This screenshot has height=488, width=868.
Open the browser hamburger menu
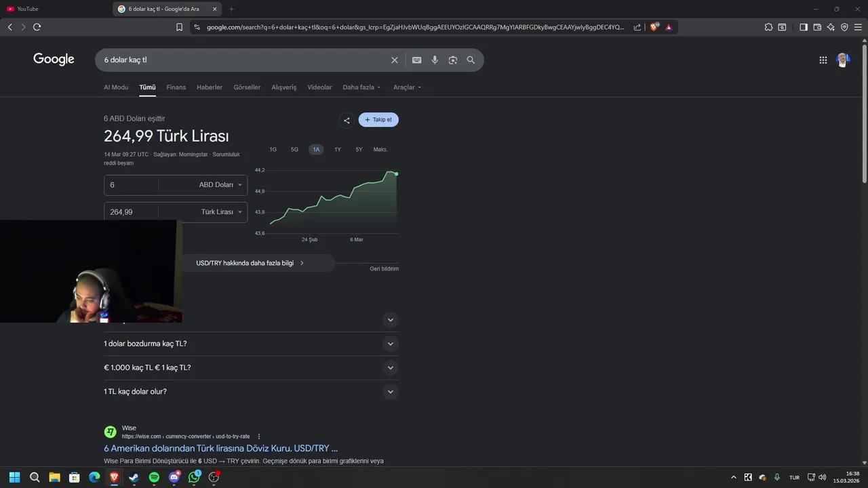click(858, 27)
